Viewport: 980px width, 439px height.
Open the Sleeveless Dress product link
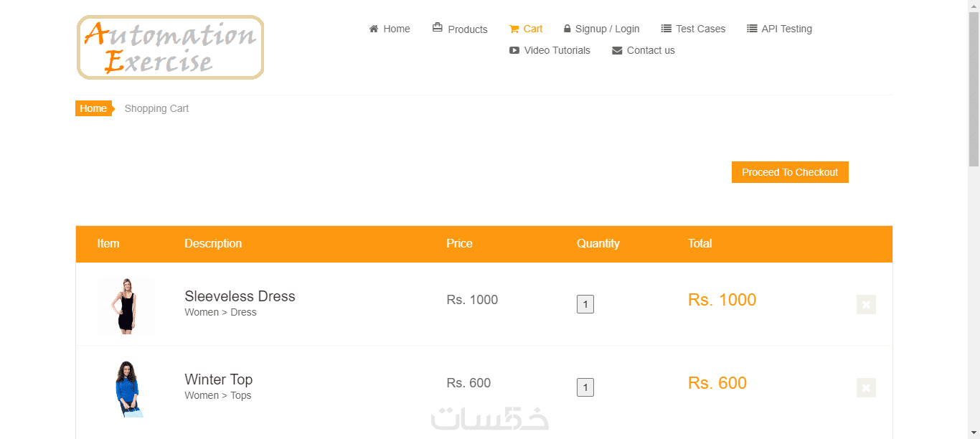tap(240, 297)
